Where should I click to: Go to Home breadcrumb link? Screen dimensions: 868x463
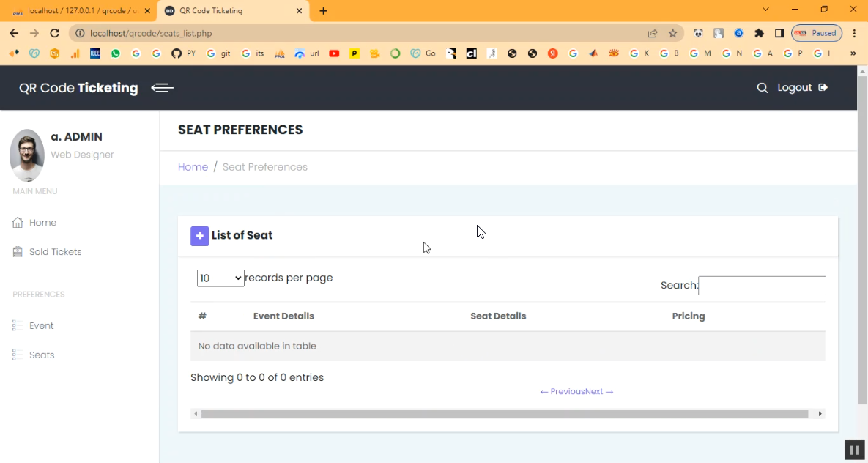(x=193, y=167)
